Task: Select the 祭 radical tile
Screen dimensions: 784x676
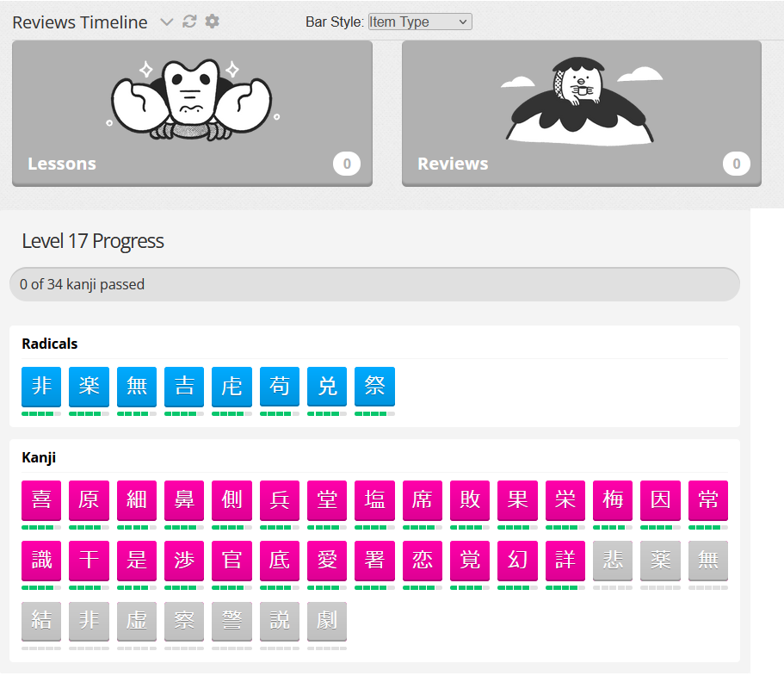Action: coord(374,387)
